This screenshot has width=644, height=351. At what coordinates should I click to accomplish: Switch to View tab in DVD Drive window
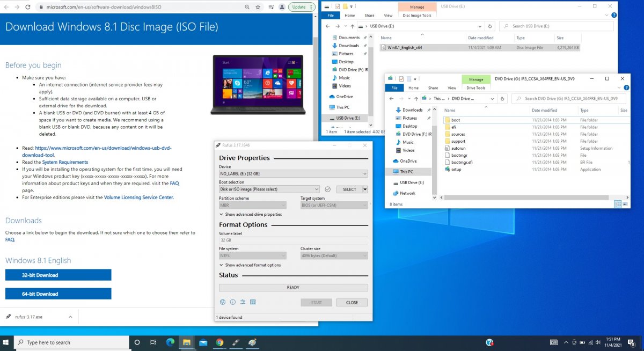(452, 88)
